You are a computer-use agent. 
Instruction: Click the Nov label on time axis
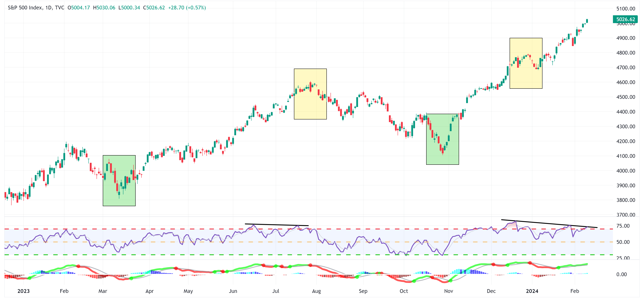[x=449, y=291]
